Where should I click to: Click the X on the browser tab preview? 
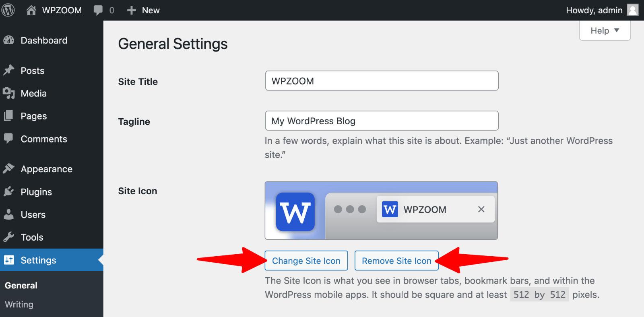[x=481, y=209]
